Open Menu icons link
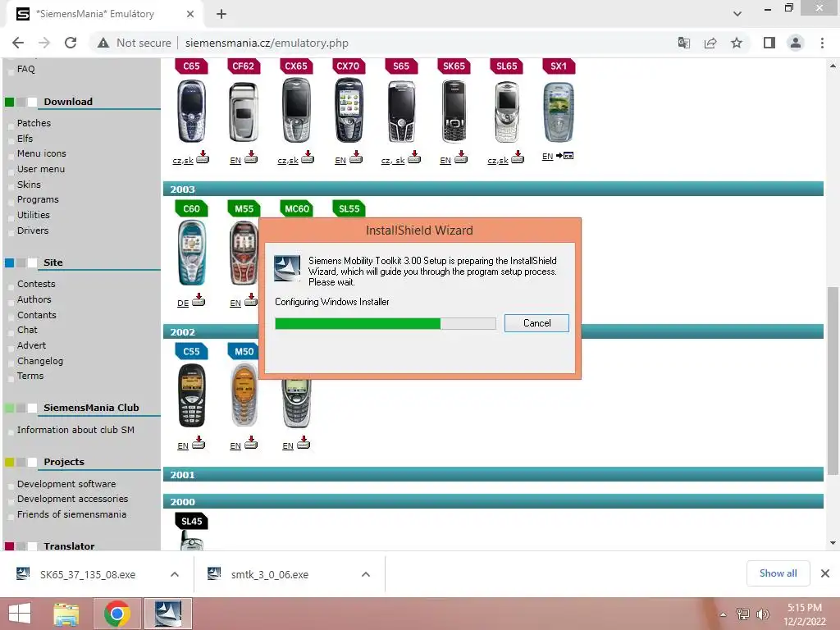The image size is (840, 630). [x=41, y=153]
